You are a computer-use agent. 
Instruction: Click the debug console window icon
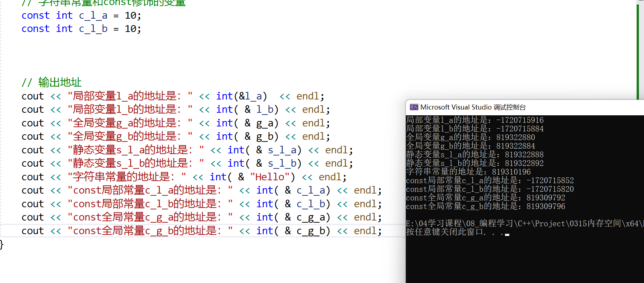click(x=414, y=107)
